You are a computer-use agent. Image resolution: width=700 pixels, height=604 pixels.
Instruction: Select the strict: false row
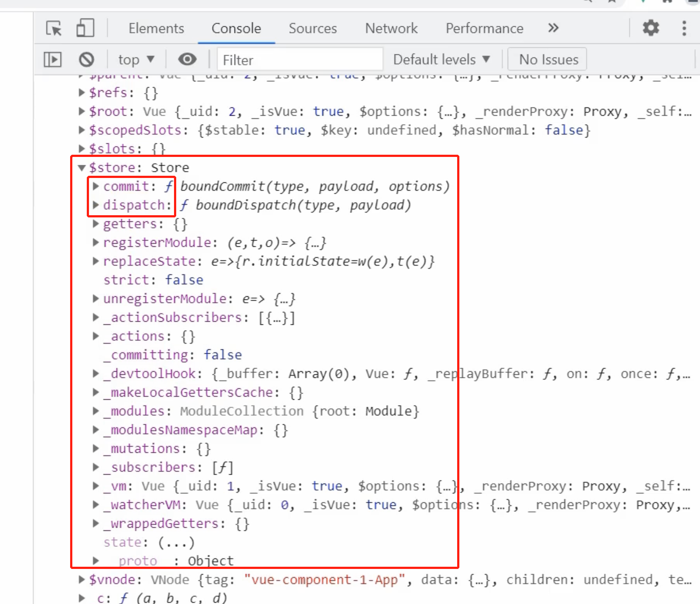153,280
